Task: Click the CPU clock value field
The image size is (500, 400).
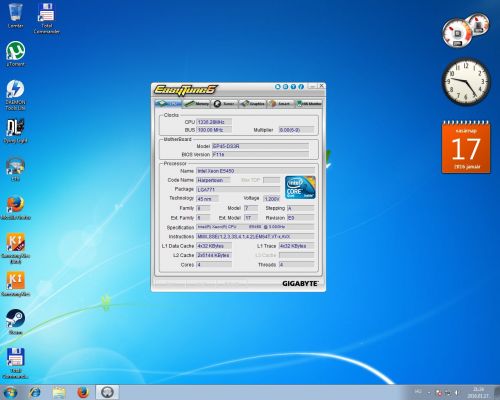Action: [x=214, y=122]
